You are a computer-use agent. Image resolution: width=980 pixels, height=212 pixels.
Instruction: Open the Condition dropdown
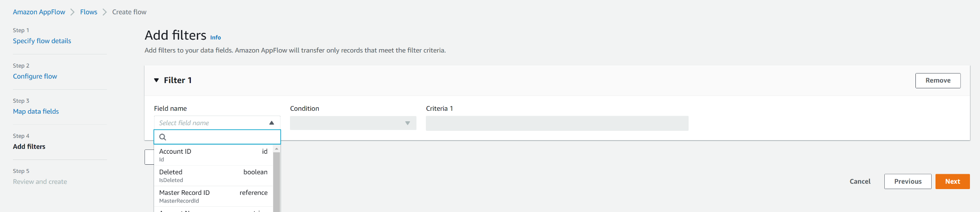click(x=353, y=123)
